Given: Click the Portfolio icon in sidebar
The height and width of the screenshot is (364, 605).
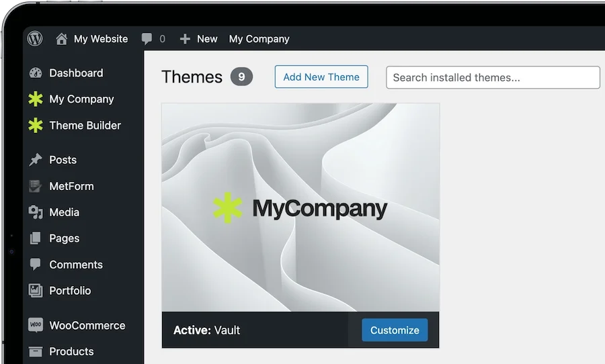Looking at the screenshot, I should (36, 290).
